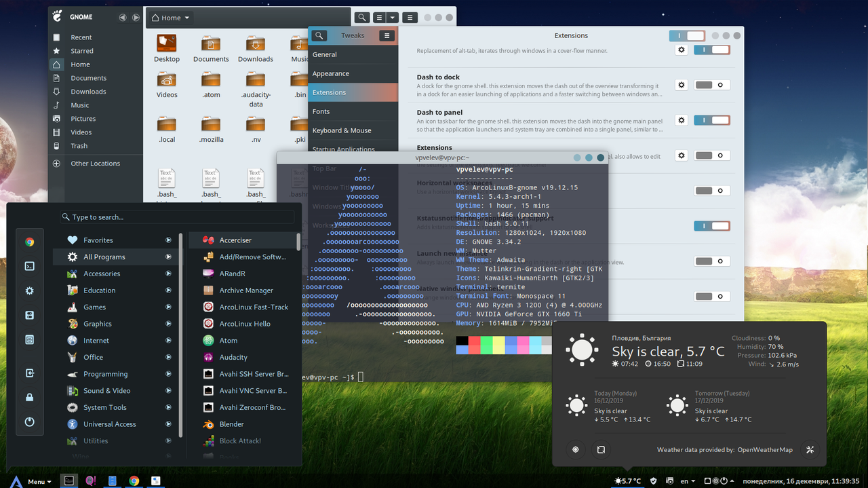This screenshot has height=488, width=868.
Task: Click the red color block in the terminal palette
Action: point(474,340)
